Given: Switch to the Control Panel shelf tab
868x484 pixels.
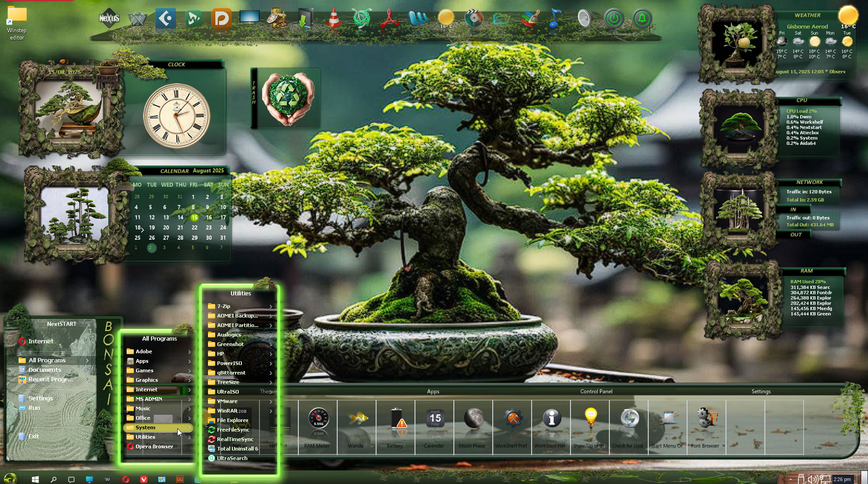Looking at the screenshot, I should (x=596, y=391).
